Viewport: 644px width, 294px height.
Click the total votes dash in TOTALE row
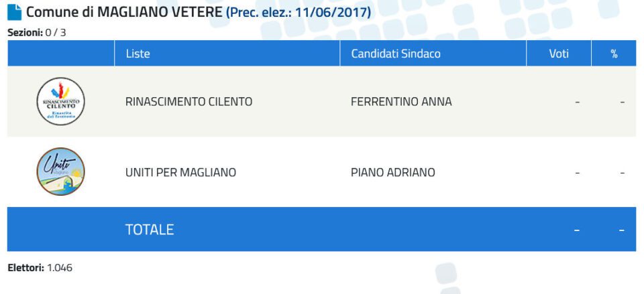click(x=577, y=230)
